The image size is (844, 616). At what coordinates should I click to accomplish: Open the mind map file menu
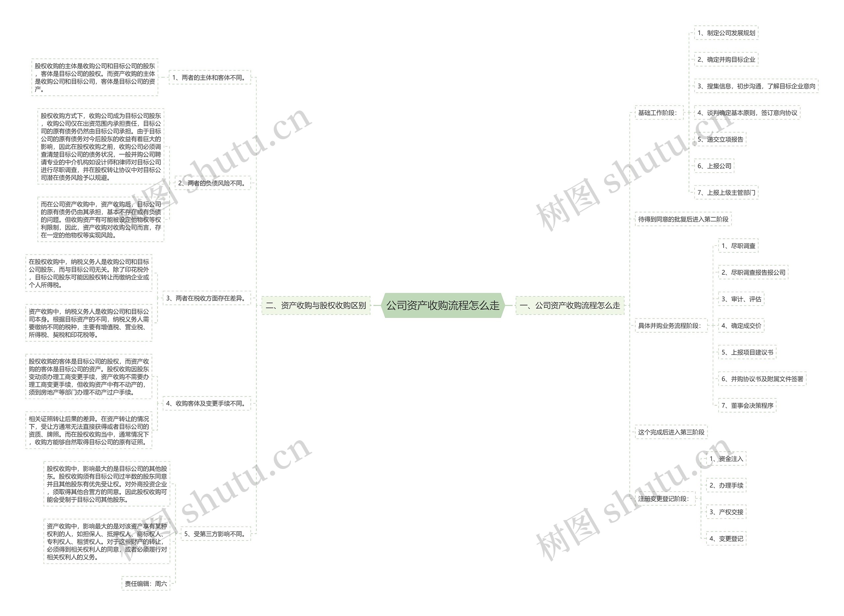pyautogui.click(x=422, y=308)
